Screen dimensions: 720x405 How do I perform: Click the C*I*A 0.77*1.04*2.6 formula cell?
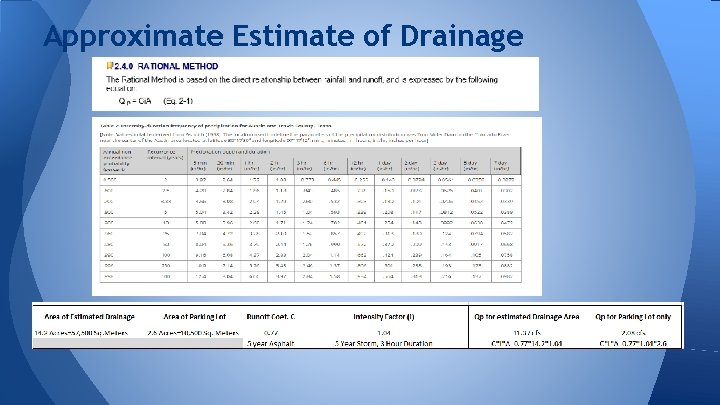633,343
